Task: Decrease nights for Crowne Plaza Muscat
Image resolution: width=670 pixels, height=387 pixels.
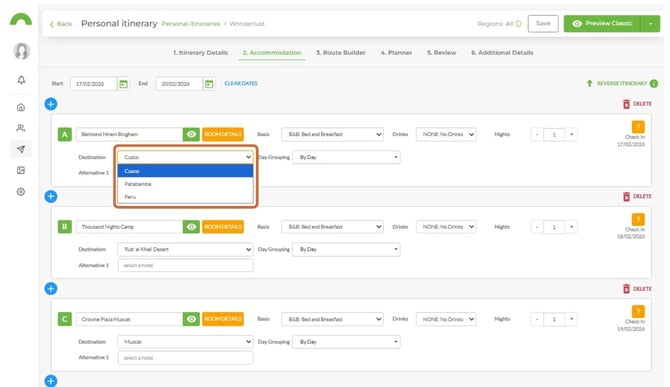Action: (537, 319)
